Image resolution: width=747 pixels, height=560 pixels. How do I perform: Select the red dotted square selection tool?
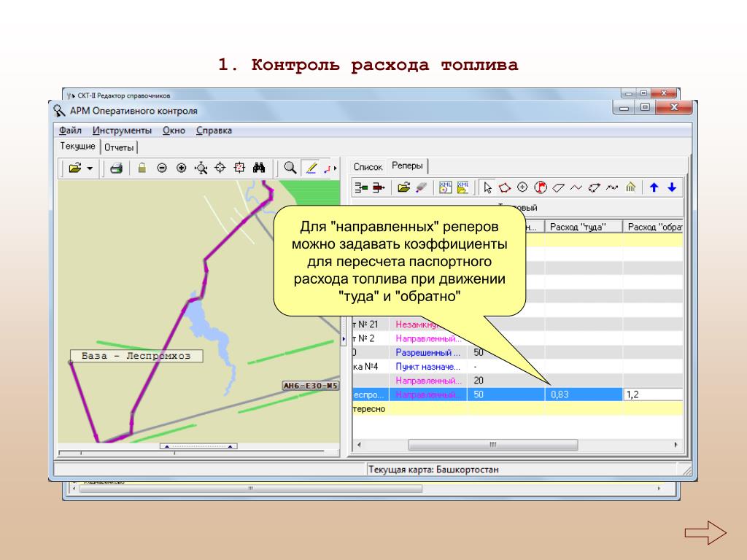[x=239, y=168]
